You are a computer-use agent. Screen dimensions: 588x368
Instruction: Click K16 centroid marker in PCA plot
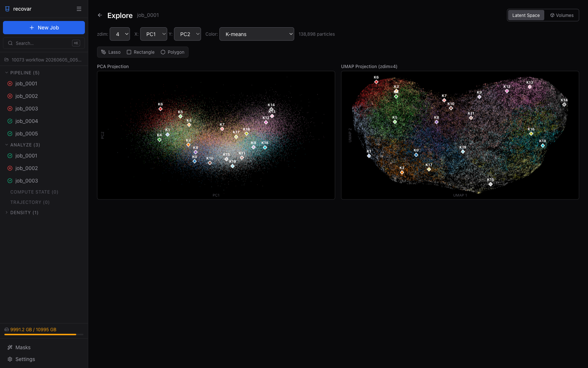click(x=247, y=134)
